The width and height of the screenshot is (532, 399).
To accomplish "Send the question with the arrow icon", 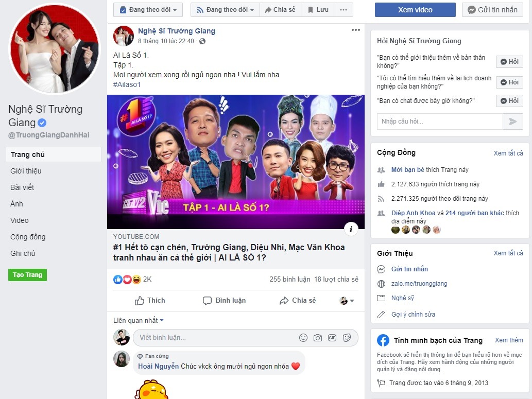I will pyautogui.click(x=512, y=122).
